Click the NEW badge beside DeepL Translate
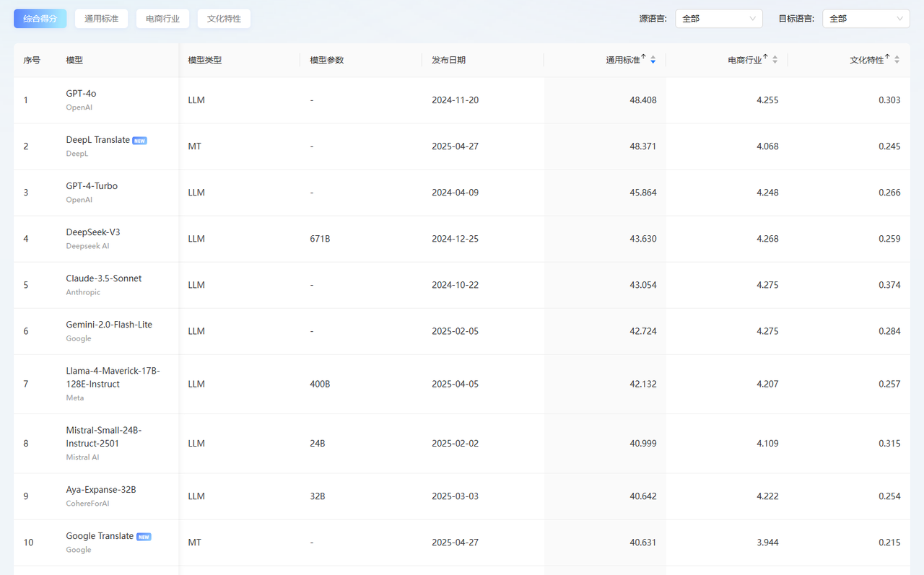The width and height of the screenshot is (924, 575). [140, 141]
